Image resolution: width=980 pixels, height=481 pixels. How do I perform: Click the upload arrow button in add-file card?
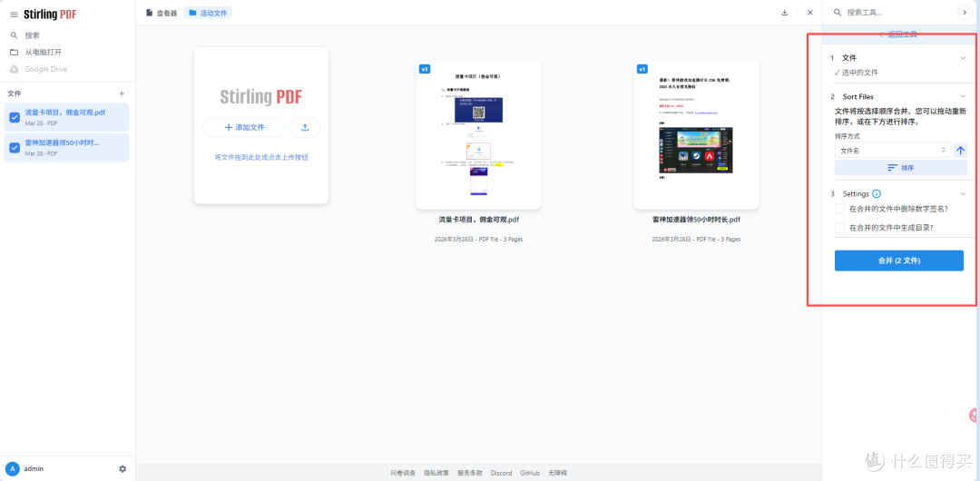click(x=305, y=127)
